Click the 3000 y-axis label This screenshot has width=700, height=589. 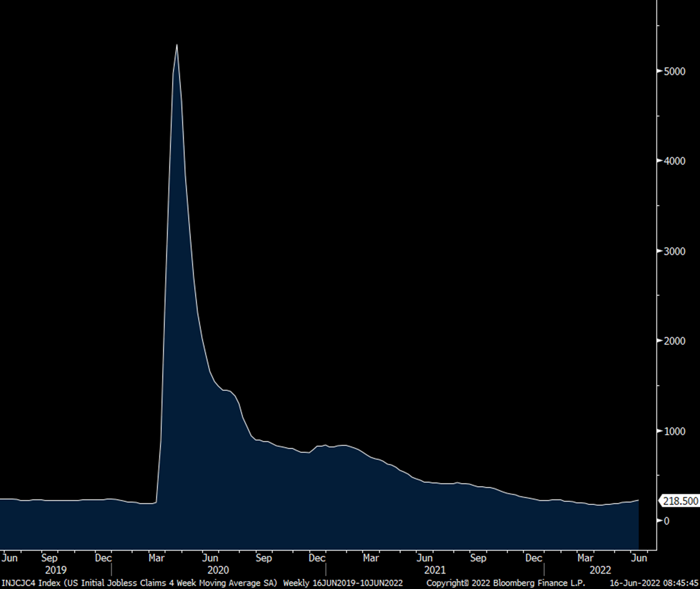pos(675,251)
